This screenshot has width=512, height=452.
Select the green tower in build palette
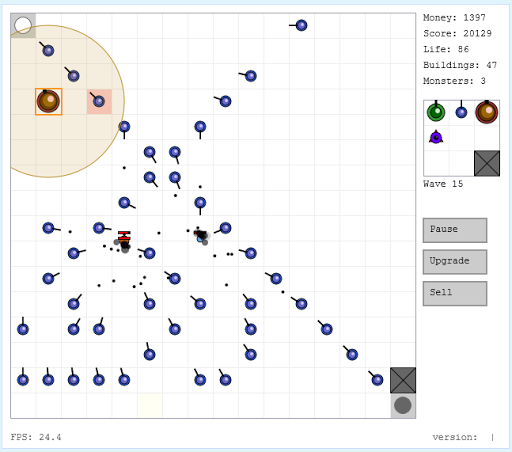(x=436, y=112)
